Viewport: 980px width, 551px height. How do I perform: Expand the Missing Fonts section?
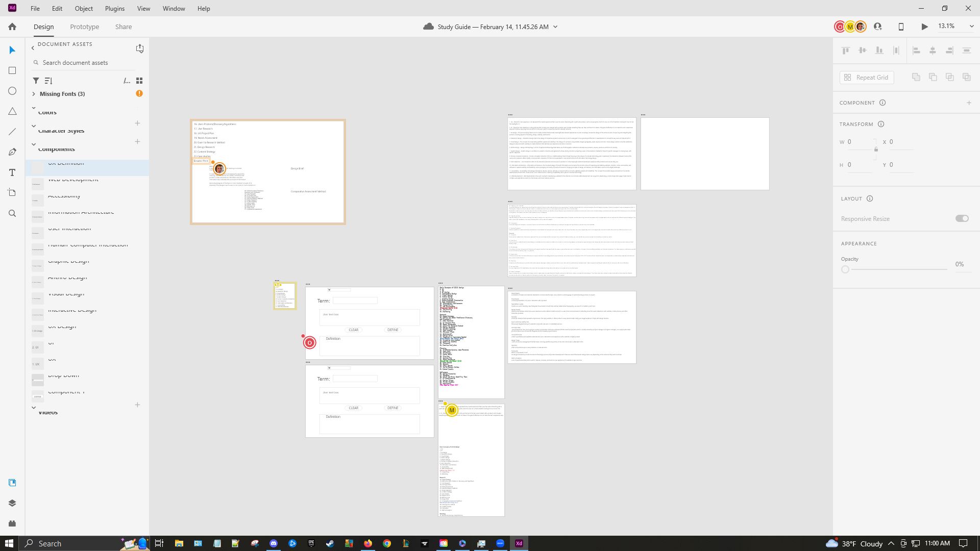(x=34, y=94)
